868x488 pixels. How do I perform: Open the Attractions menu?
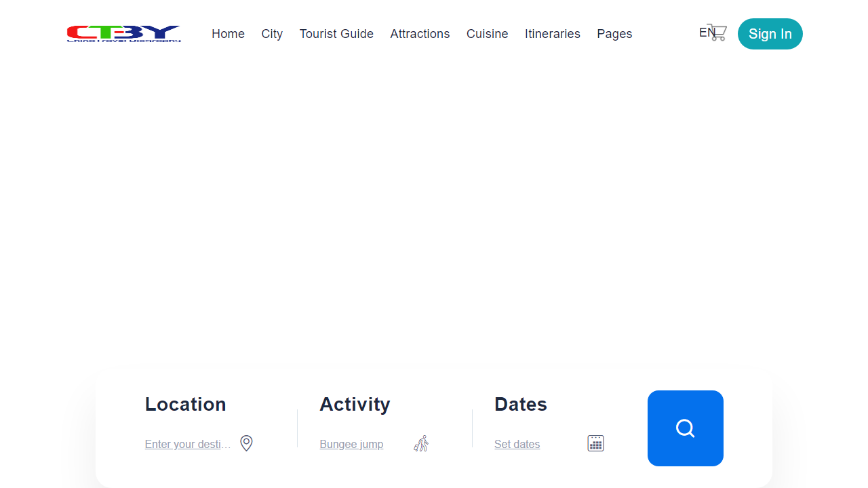tap(420, 34)
